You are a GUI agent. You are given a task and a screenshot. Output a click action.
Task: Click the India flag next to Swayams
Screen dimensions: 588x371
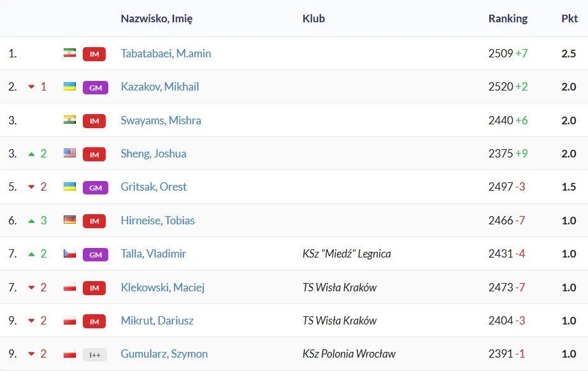pyautogui.click(x=69, y=120)
